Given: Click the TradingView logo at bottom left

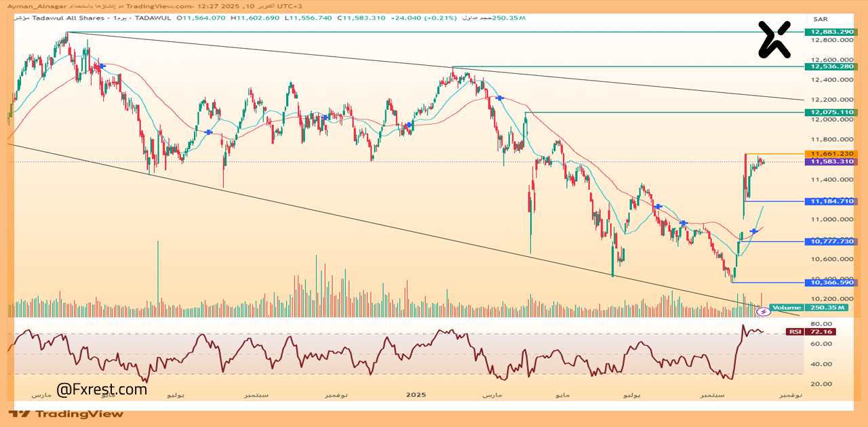Looking at the screenshot, I should coord(66,413).
